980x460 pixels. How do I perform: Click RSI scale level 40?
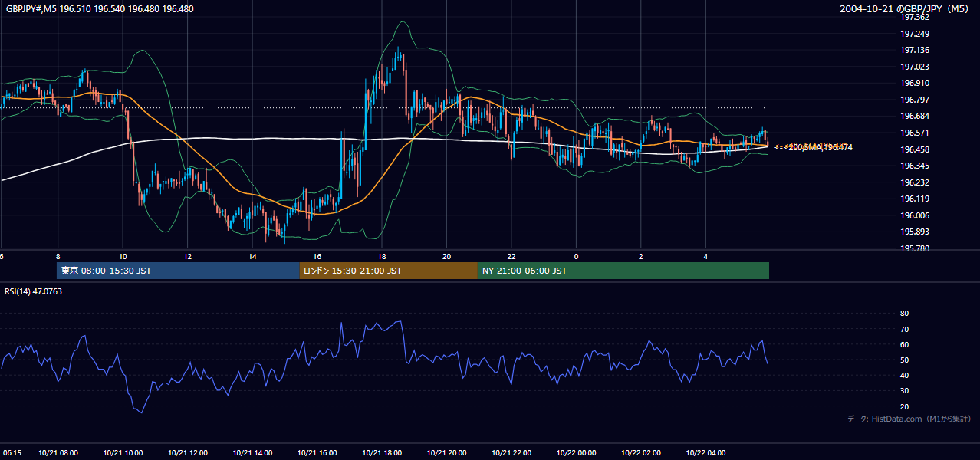pyautogui.click(x=904, y=375)
